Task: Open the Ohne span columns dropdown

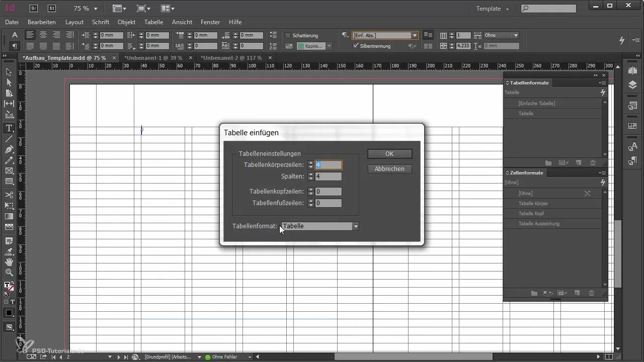Action: click(x=501, y=36)
